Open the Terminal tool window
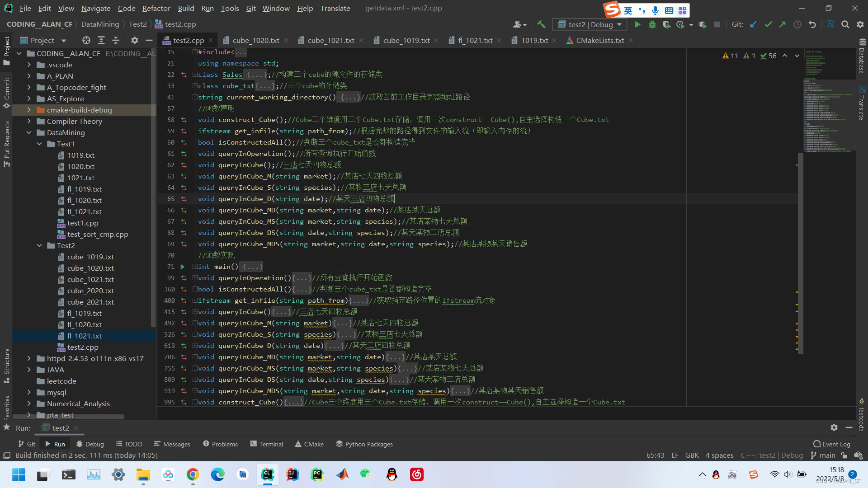Viewport: 868px width, 488px height. [266, 444]
